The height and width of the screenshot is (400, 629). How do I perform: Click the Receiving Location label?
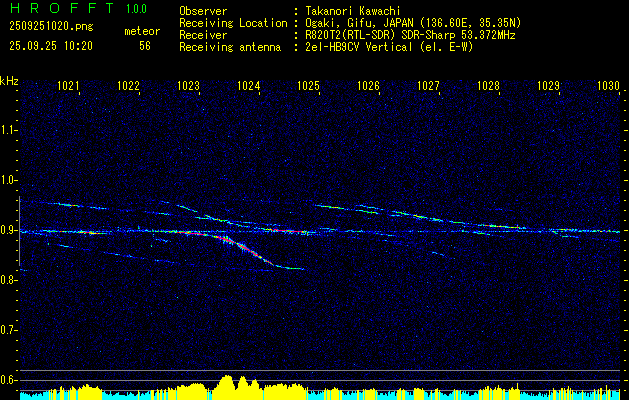click(x=233, y=23)
